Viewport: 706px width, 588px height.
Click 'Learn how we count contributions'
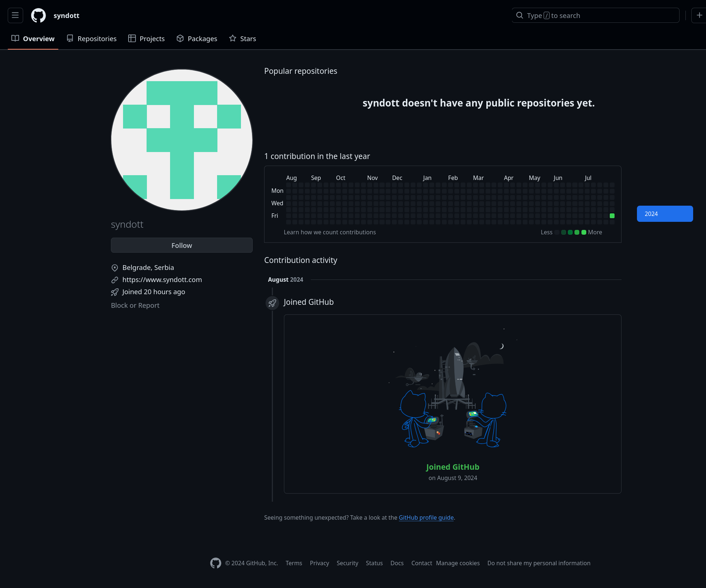click(x=330, y=232)
